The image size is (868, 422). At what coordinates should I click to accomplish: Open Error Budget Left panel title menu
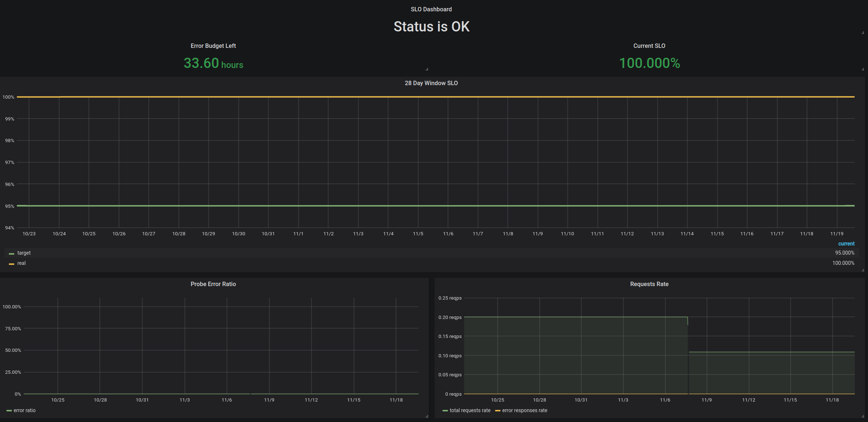[213, 46]
